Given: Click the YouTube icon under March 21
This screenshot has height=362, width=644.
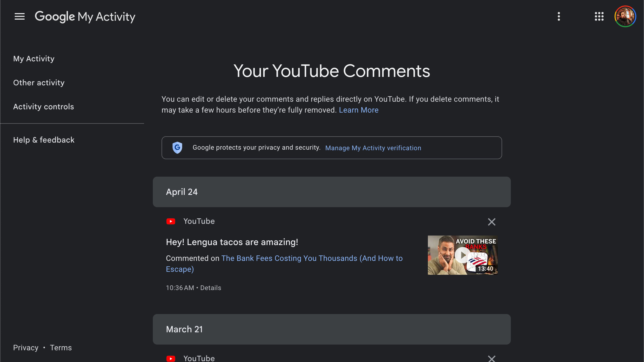Looking at the screenshot, I should (171, 358).
